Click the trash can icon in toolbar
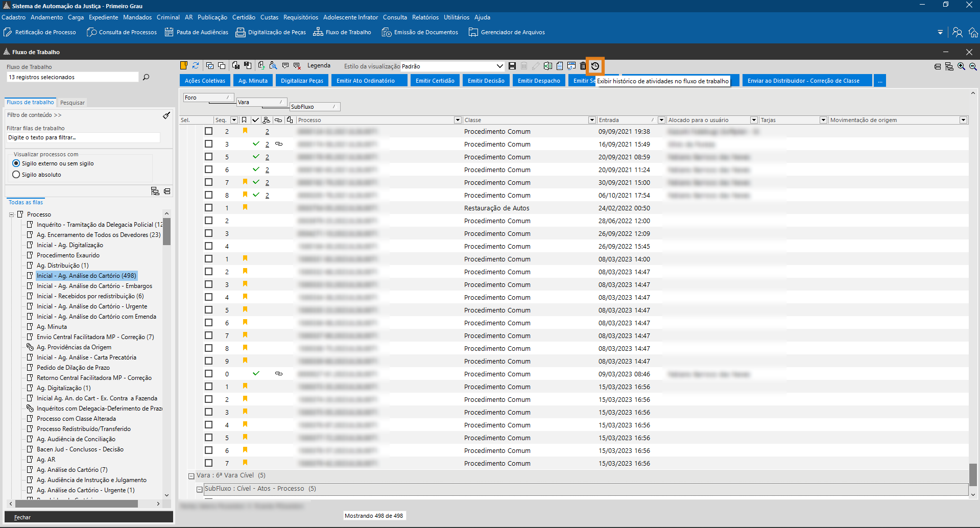 (583, 66)
